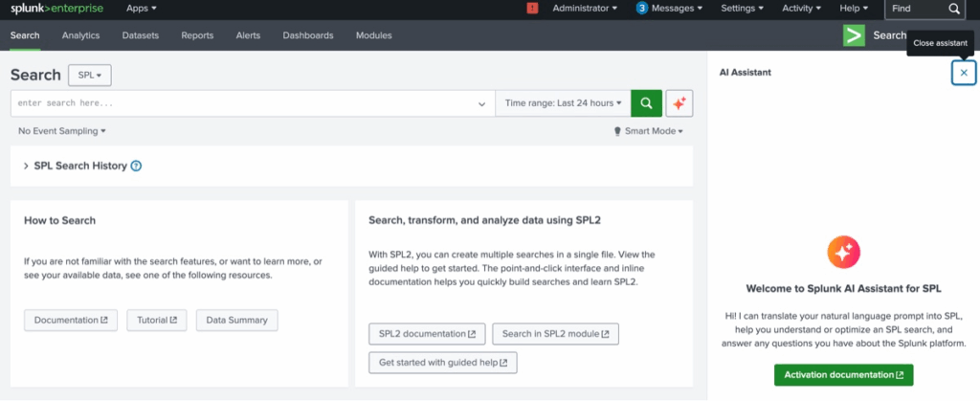Close the AI Assistant panel
The height and width of the screenshot is (401, 980).
pos(963,73)
